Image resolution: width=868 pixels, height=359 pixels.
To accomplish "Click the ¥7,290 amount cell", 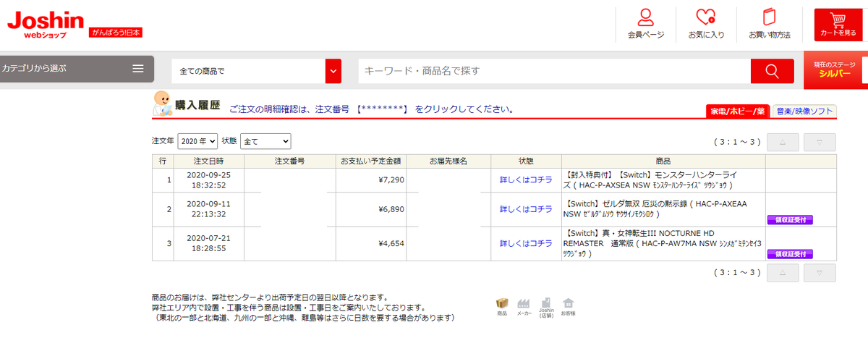I will pyautogui.click(x=371, y=179).
